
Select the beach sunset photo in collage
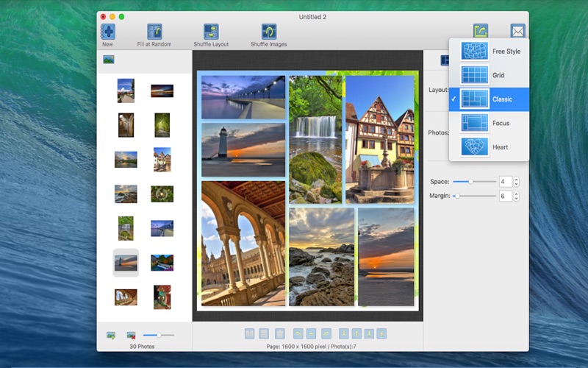(x=387, y=256)
